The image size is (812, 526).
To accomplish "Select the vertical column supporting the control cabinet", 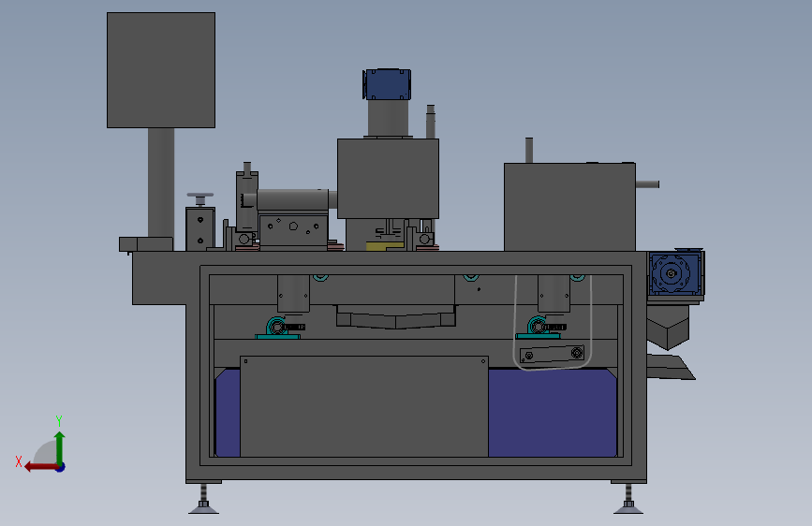I will (161, 183).
